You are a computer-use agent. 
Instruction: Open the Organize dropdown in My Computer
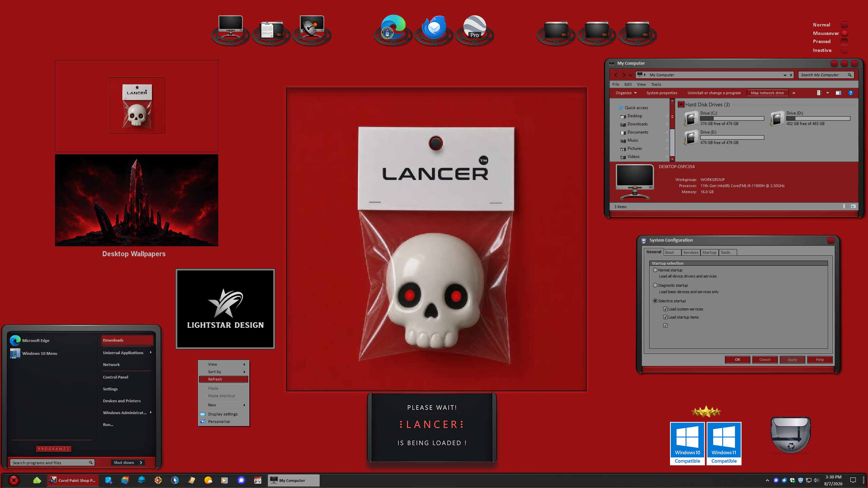coord(626,93)
